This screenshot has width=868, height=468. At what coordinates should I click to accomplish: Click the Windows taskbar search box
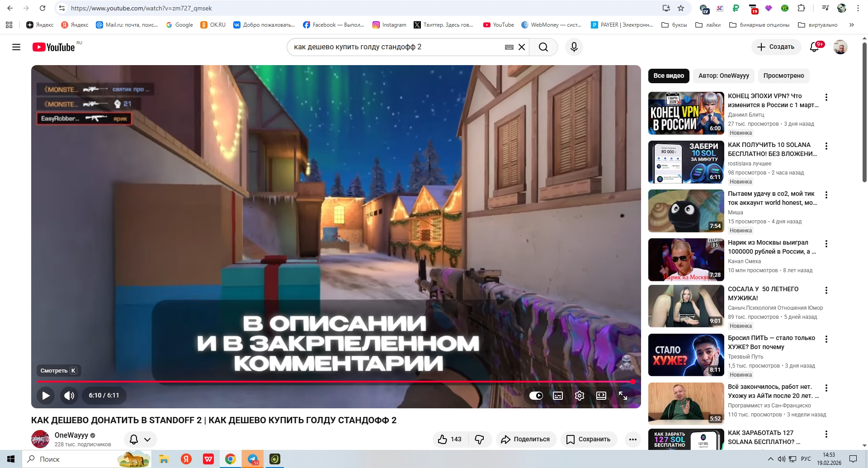pyautogui.click(x=86, y=459)
